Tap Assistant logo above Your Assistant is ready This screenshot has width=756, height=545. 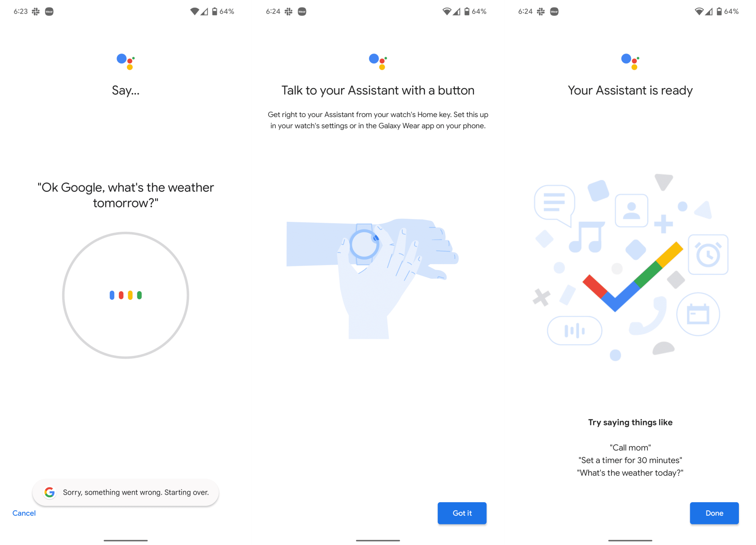pyautogui.click(x=630, y=62)
